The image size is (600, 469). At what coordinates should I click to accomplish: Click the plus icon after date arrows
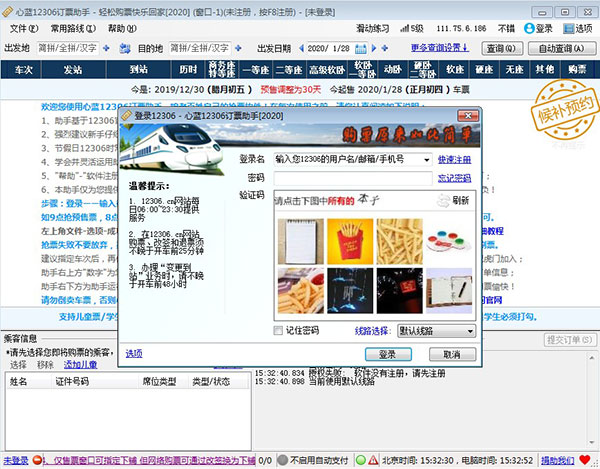click(385, 48)
